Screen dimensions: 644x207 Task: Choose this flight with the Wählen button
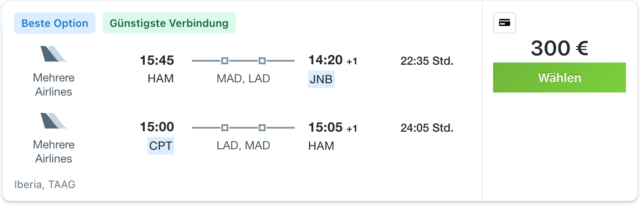(x=560, y=78)
